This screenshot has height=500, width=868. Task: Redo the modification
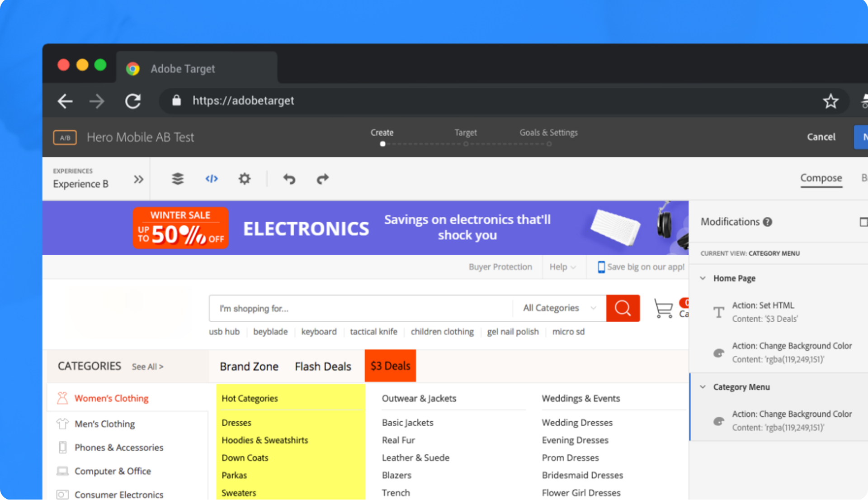322,179
